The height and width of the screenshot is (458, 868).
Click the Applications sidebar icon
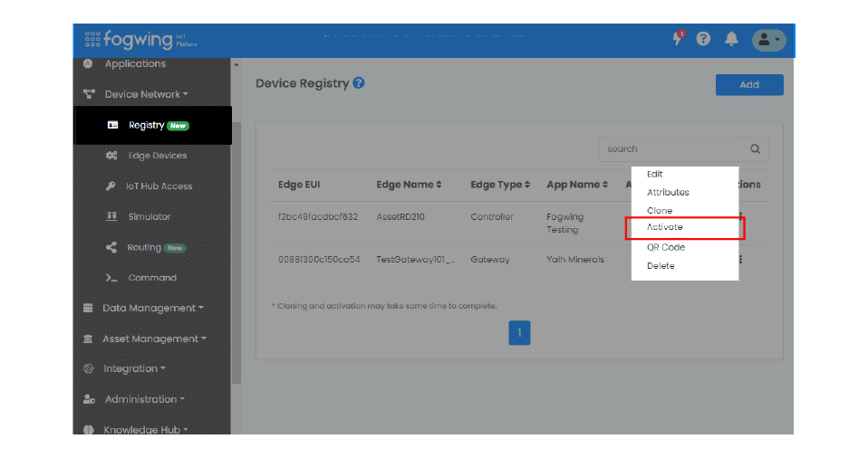pyautogui.click(x=88, y=63)
